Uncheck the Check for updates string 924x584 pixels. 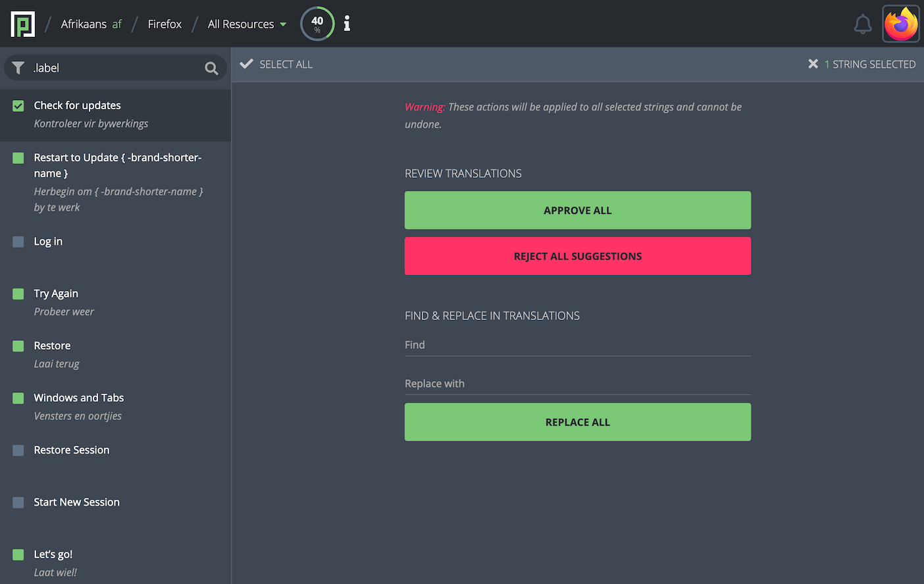coord(18,106)
